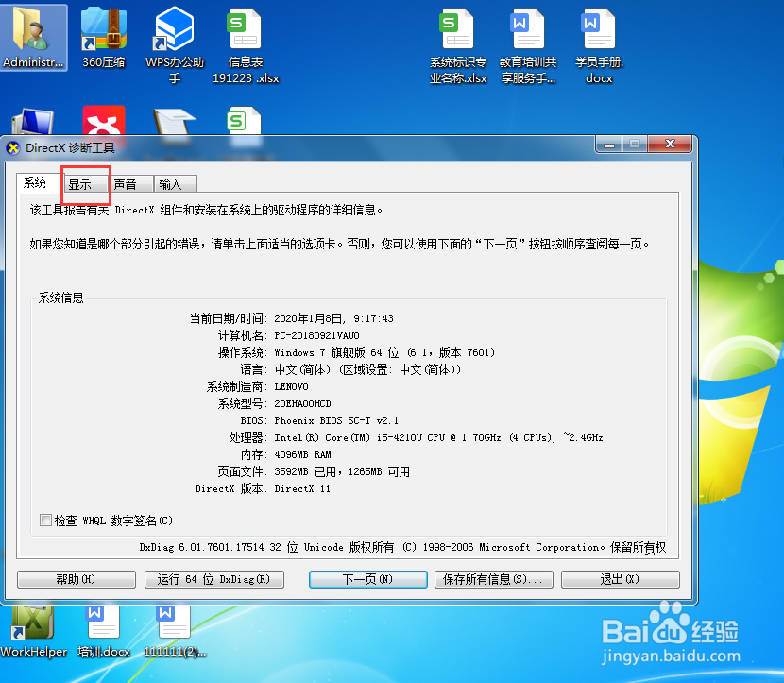Click the 帮助(H) button

click(76, 579)
